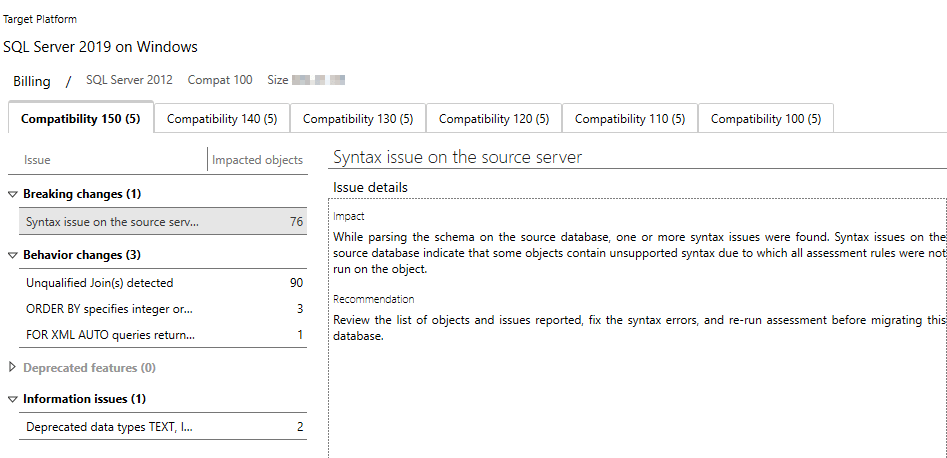
Task: Select the Deprecated data types TEXT issue
Action: coord(163,427)
